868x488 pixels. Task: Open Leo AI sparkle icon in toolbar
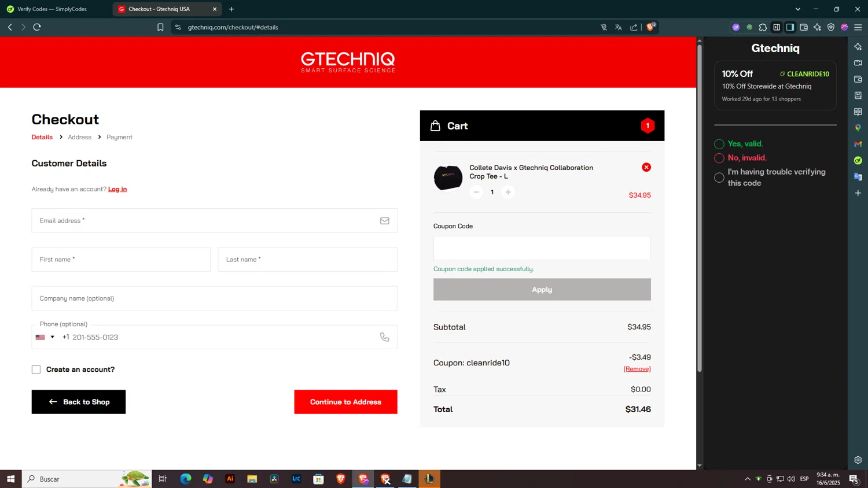(x=817, y=27)
